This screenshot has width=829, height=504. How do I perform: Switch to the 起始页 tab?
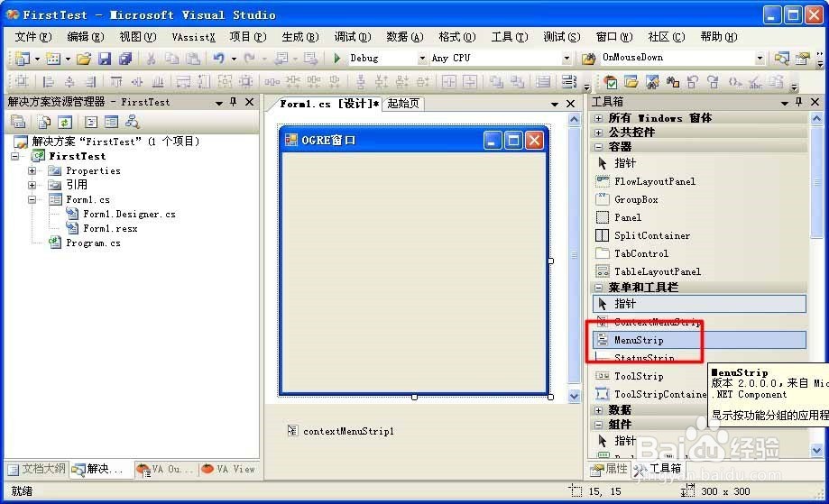click(x=403, y=104)
